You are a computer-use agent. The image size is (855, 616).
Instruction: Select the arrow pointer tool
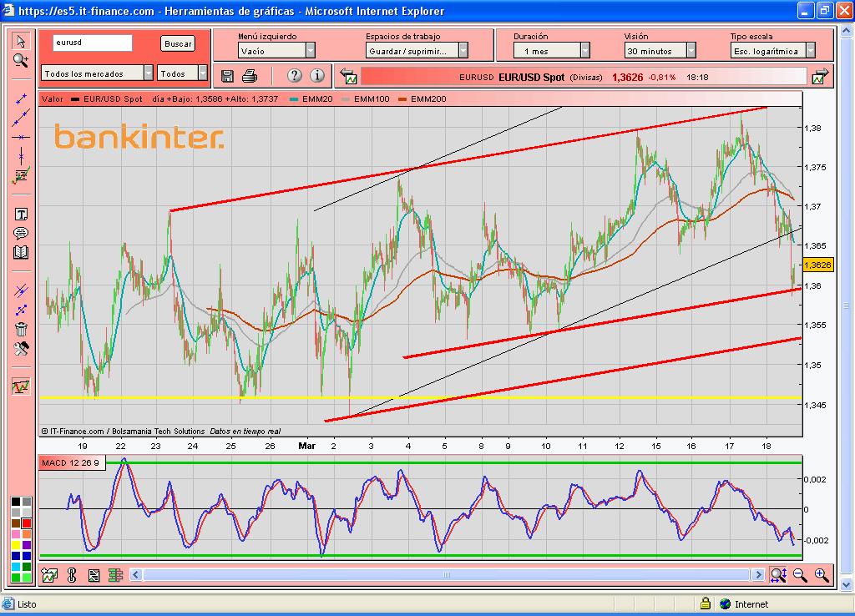21,42
